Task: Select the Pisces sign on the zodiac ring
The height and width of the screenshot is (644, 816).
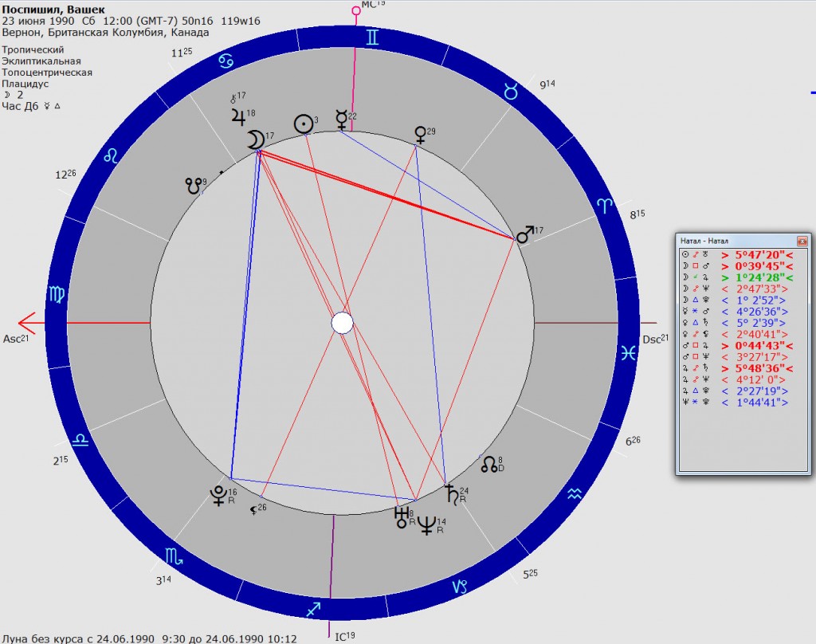Action: [x=628, y=353]
